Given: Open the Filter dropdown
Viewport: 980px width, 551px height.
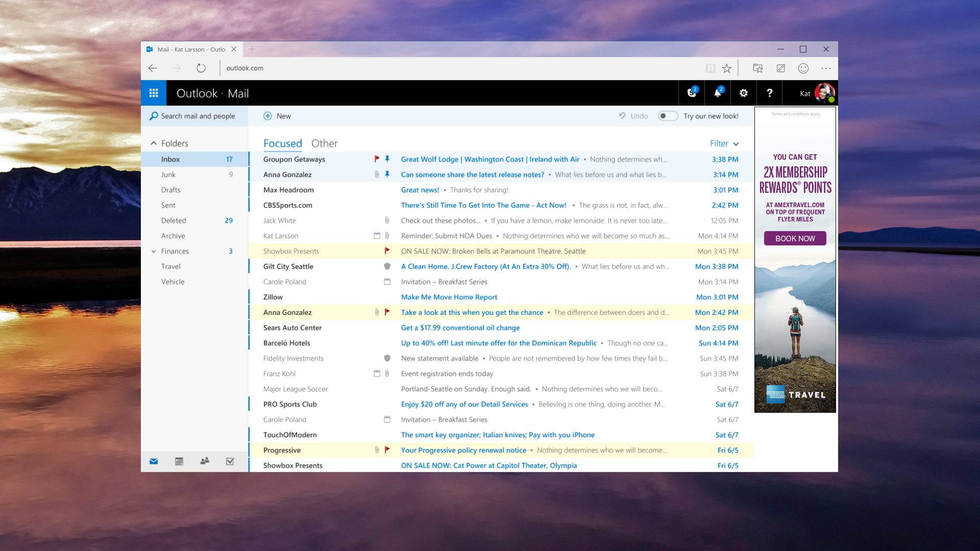Looking at the screenshot, I should pyautogui.click(x=724, y=144).
